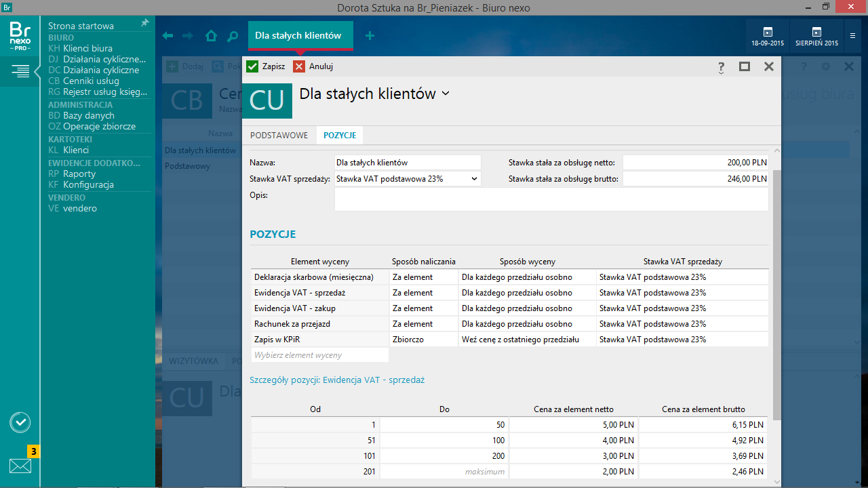
Task: Click the search magnifier icon
Action: click(x=233, y=36)
